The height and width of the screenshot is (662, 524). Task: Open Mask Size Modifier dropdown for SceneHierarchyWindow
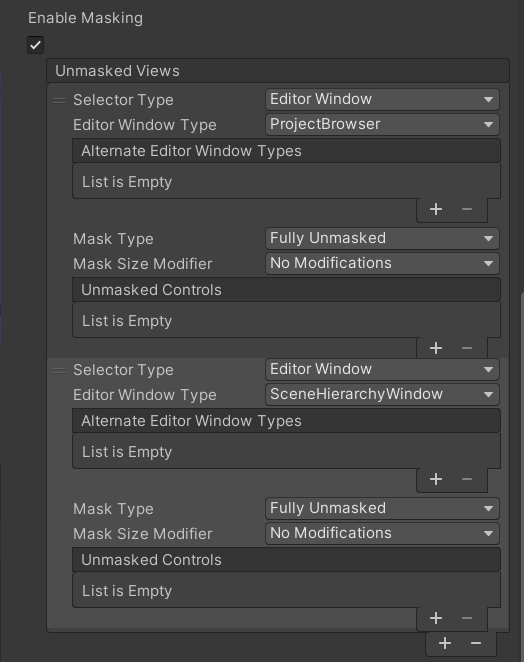tap(382, 533)
